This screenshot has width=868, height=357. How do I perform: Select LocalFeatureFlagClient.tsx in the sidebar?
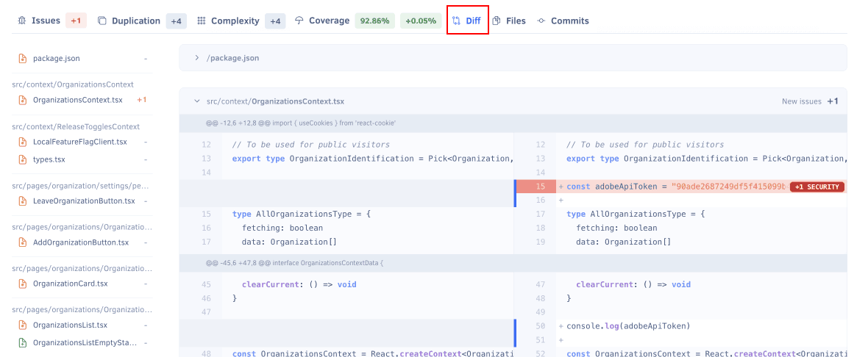pyautogui.click(x=79, y=142)
